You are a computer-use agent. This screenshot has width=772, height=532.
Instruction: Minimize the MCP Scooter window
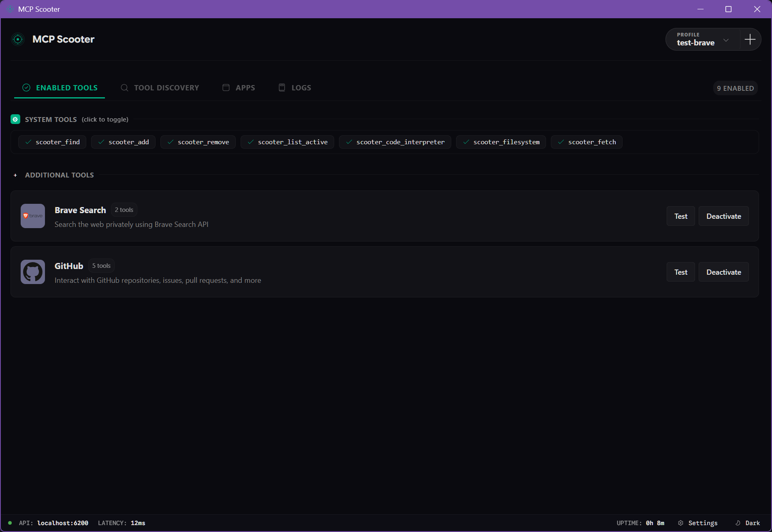click(x=700, y=9)
